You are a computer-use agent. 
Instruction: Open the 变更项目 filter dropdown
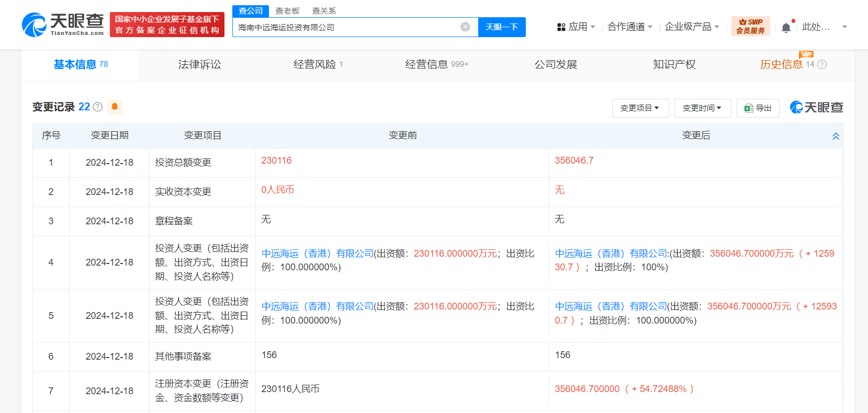[x=640, y=108]
